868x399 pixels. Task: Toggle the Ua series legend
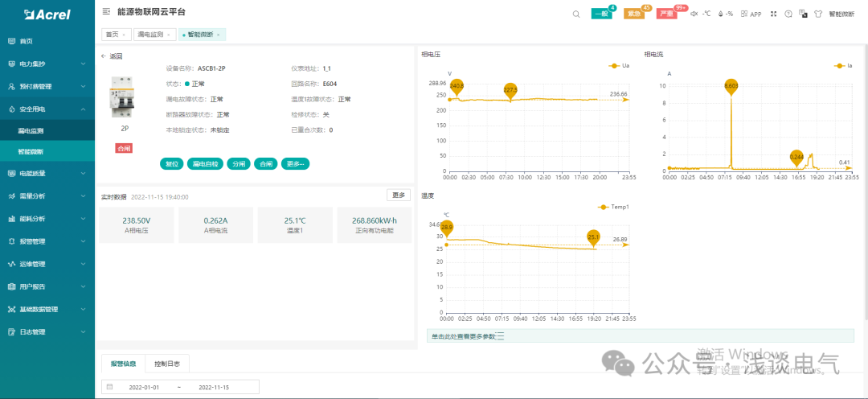coord(619,65)
